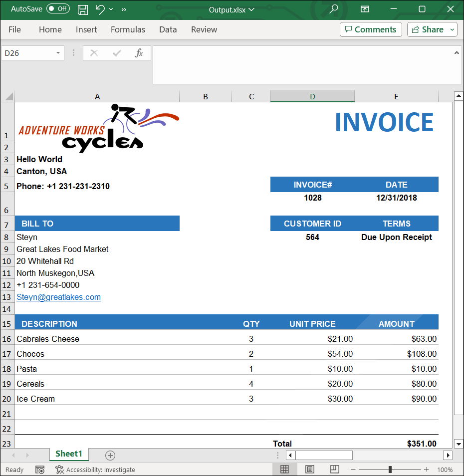Add a new sheet with plus icon
This screenshot has height=476, width=464.
(110, 455)
